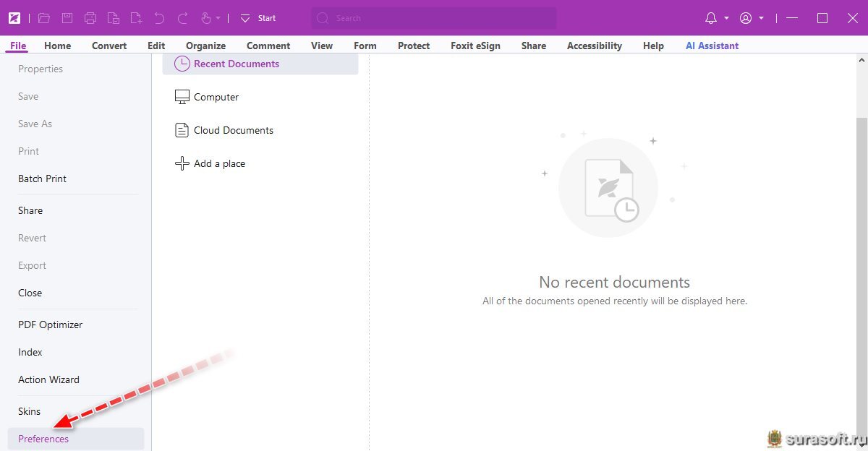Image resolution: width=868 pixels, height=451 pixels.
Task: Open the notification bell dropdown arrow
Action: [x=726, y=19]
